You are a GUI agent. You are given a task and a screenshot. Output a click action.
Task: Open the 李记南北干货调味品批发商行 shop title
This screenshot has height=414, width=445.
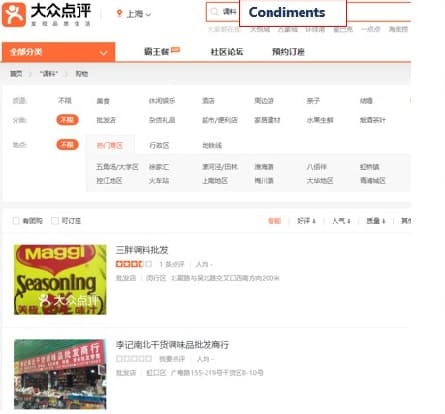pos(172,345)
